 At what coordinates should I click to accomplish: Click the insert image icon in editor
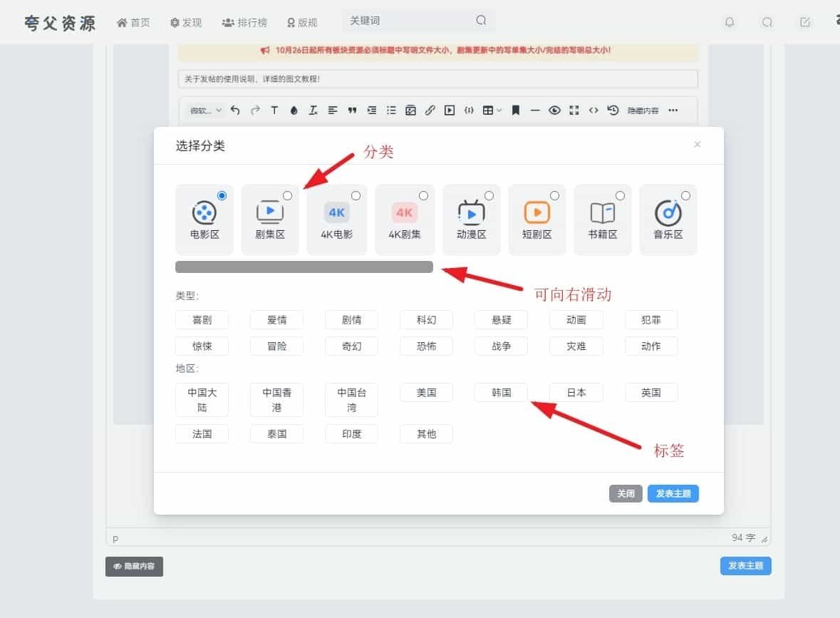tap(410, 110)
